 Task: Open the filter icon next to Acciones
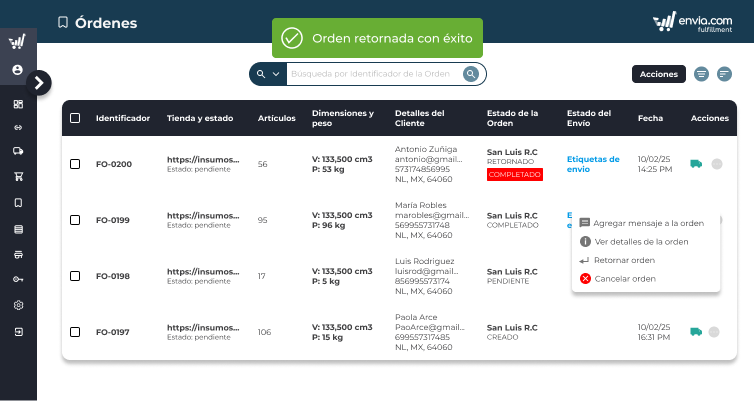pos(702,74)
